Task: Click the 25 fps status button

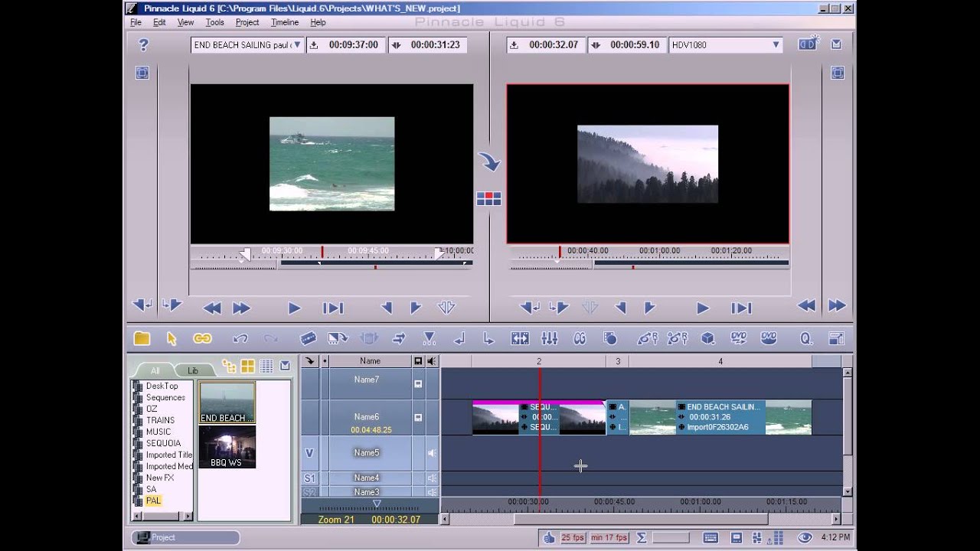Action: click(x=573, y=537)
